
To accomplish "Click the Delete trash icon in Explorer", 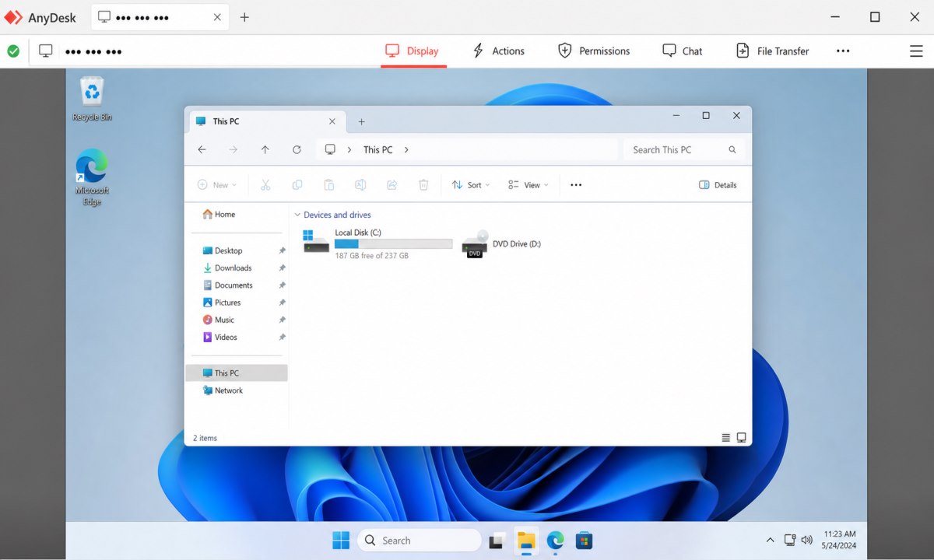I will point(423,185).
